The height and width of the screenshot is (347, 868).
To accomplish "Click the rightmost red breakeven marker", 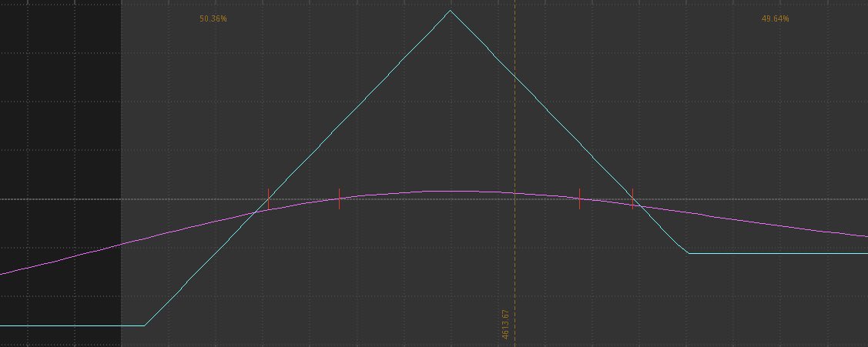I will pos(633,199).
